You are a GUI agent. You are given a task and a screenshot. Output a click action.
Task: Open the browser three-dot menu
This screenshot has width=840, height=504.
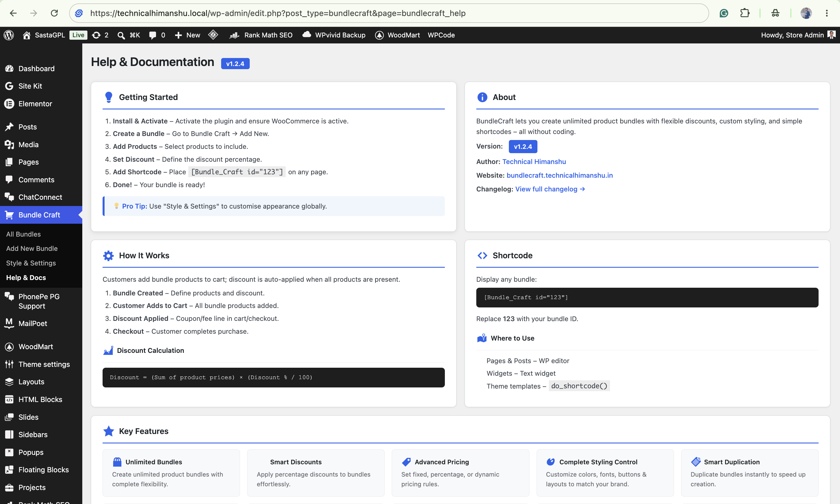(827, 13)
